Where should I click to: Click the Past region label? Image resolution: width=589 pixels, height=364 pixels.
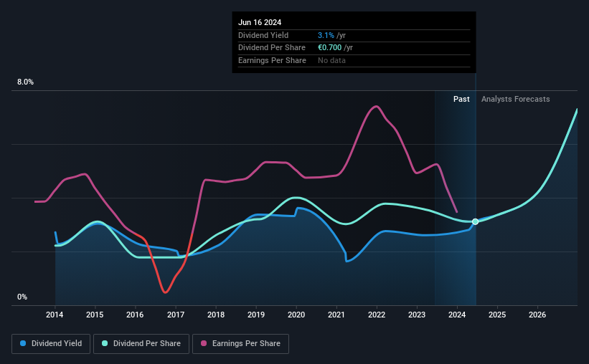pos(461,99)
